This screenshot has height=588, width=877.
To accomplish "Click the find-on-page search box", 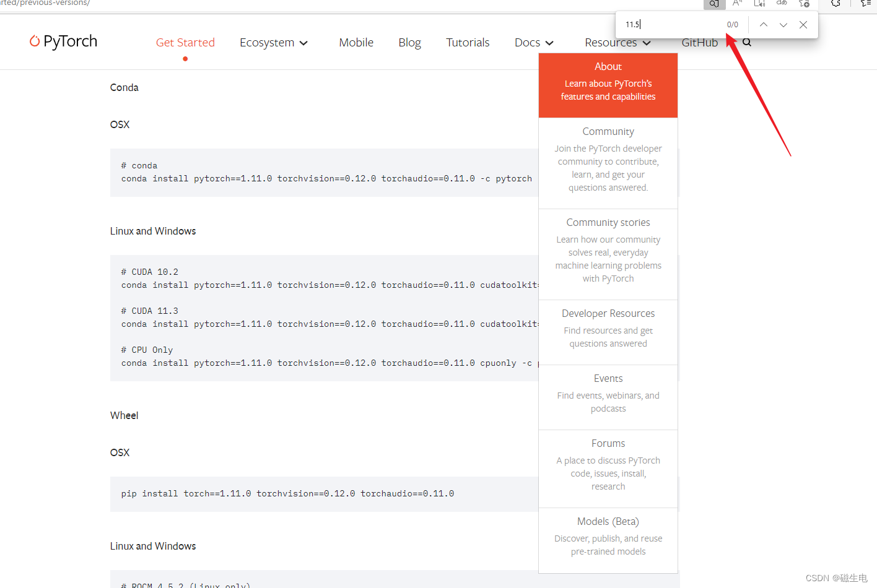I will click(x=672, y=25).
